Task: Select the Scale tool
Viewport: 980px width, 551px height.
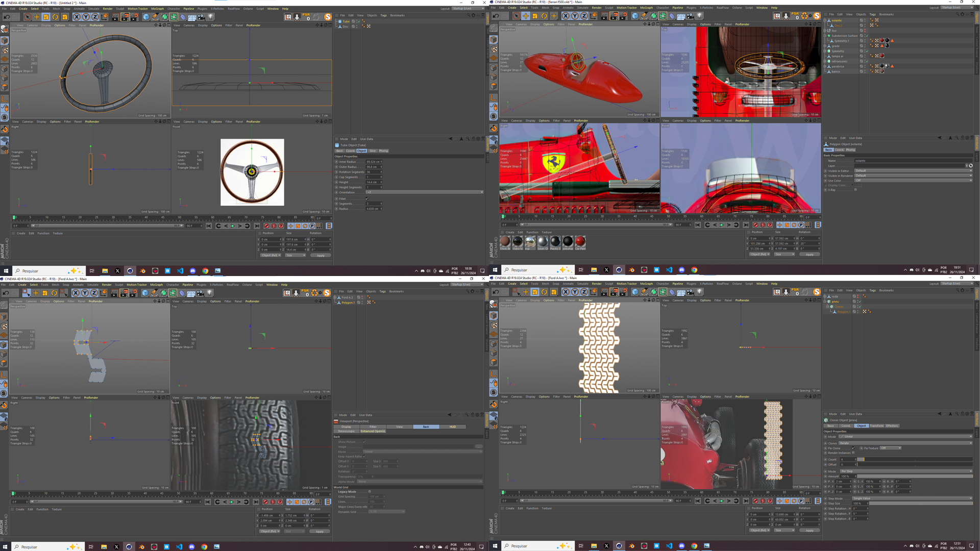Action: point(45,17)
